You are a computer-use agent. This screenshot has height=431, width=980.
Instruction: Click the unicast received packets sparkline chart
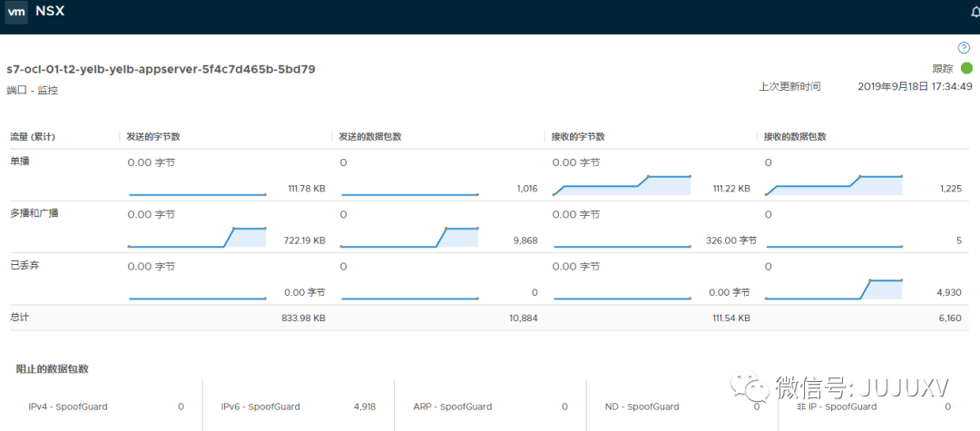[835, 185]
